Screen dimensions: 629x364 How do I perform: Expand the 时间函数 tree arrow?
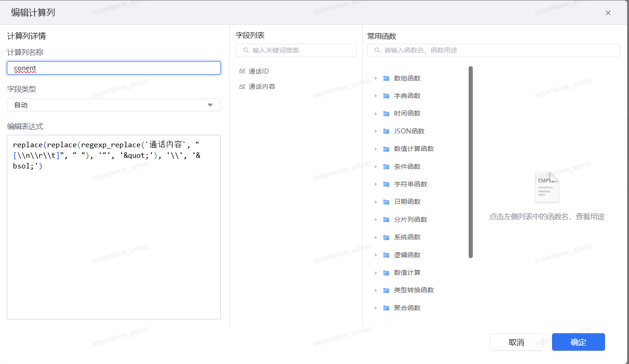click(x=376, y=114)
